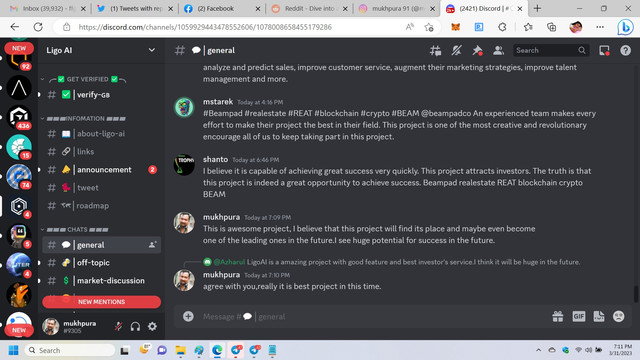Click the Windows Start button
This screenshot has width=640, height=360.
pyautogui.click(x=13, y=350)
